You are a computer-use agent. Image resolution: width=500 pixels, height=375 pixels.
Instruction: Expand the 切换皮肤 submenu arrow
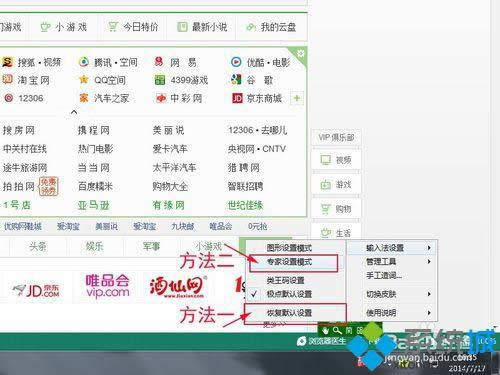[x=429, y=294]
